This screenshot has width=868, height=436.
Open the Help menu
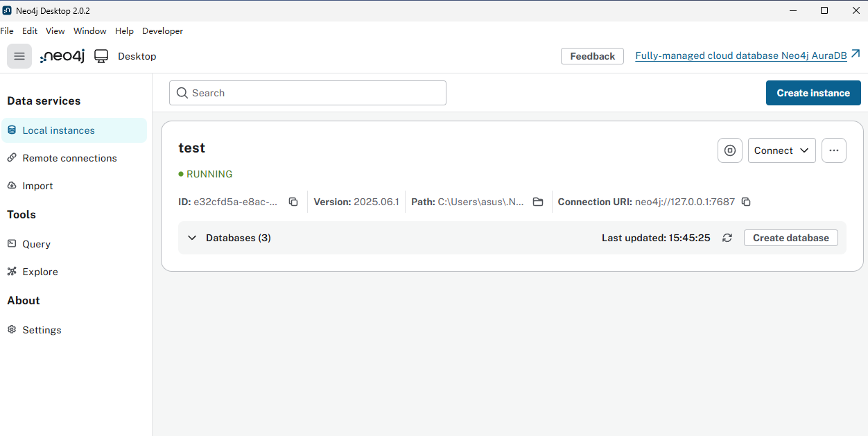[124, 31]
